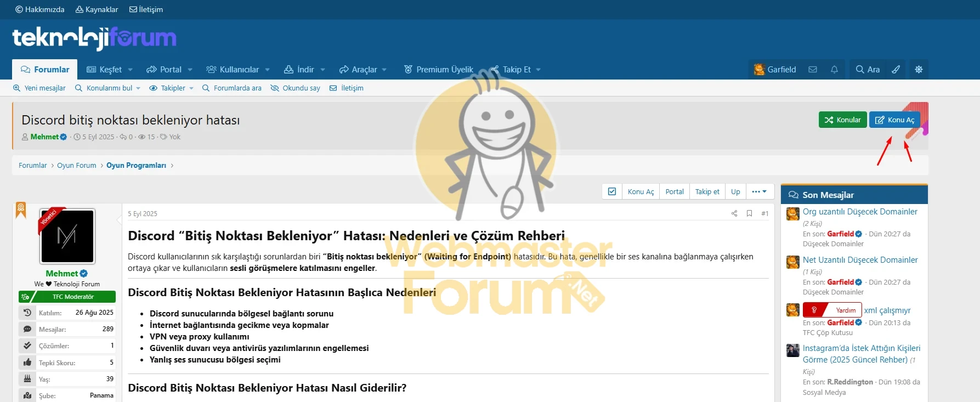Image resolution: width=980 pixels, height=402 pixels.
Task: Click İletişim in the sub-navigation row
Action: (347, 88)
